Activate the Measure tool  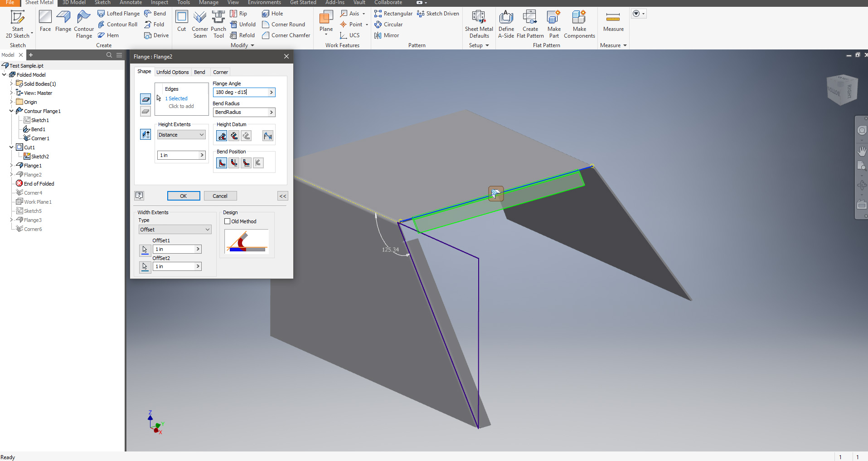(613, 23)
